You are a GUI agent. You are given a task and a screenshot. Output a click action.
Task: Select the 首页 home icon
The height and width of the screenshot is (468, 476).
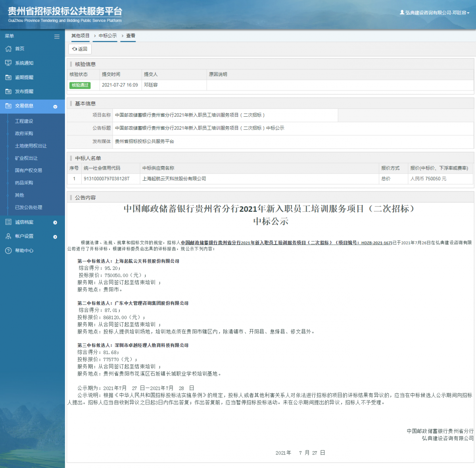point(8,48)
